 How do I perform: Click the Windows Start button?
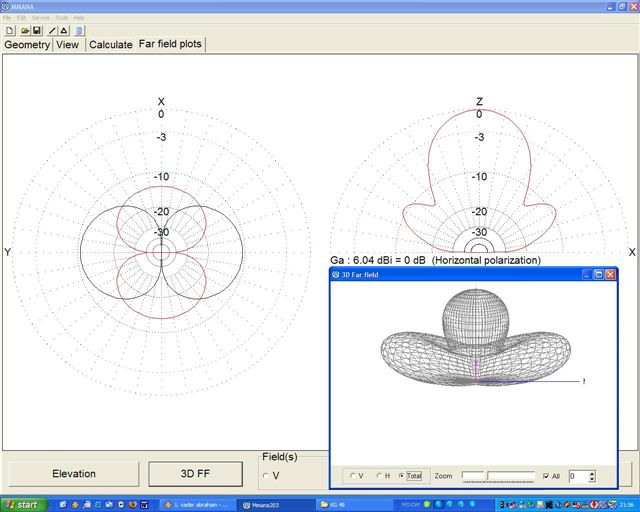pyautogui.click(x=21, y=504)
